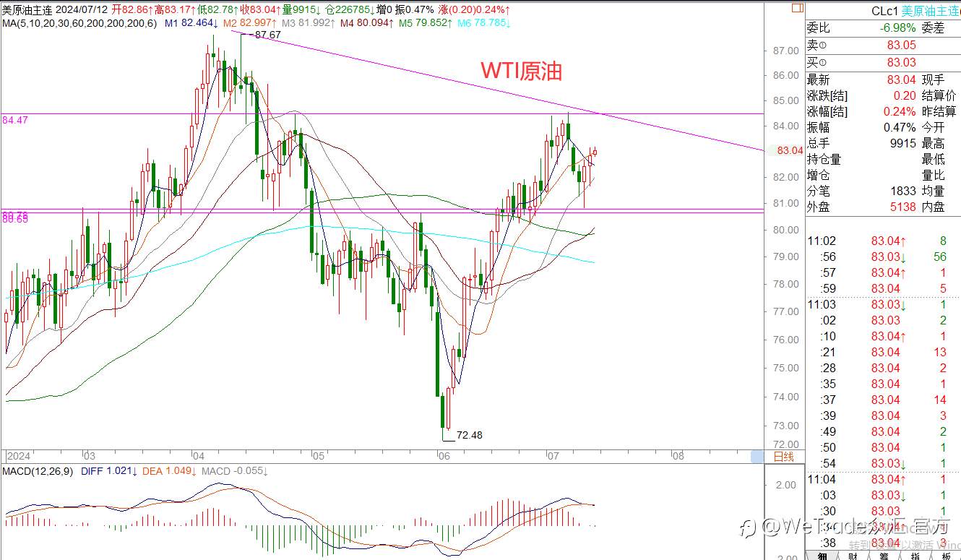Click the 外盘 value 5138
Screen dimensions: 961x560
[x=904, y=207]
